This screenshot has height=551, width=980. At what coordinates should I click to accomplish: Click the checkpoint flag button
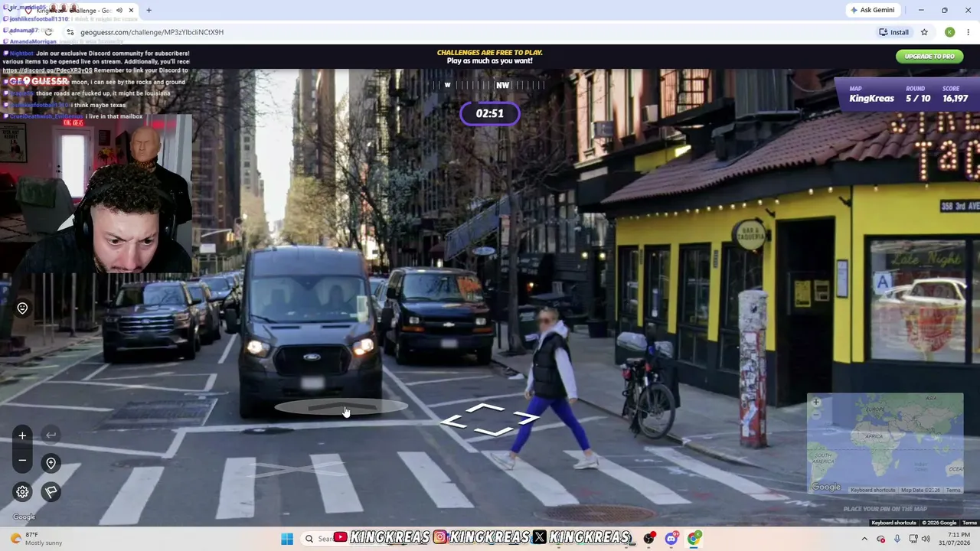tap(51, 492)
